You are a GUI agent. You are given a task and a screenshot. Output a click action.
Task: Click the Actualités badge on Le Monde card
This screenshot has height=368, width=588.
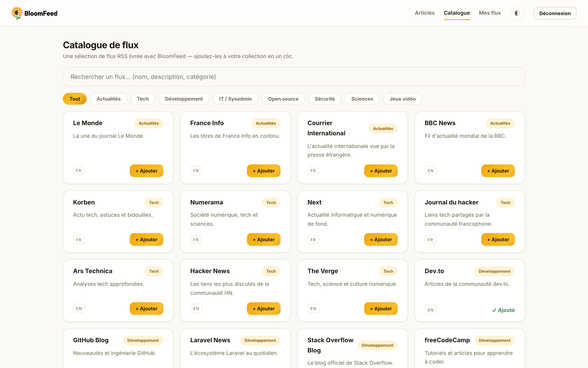(x=149, y=123)
